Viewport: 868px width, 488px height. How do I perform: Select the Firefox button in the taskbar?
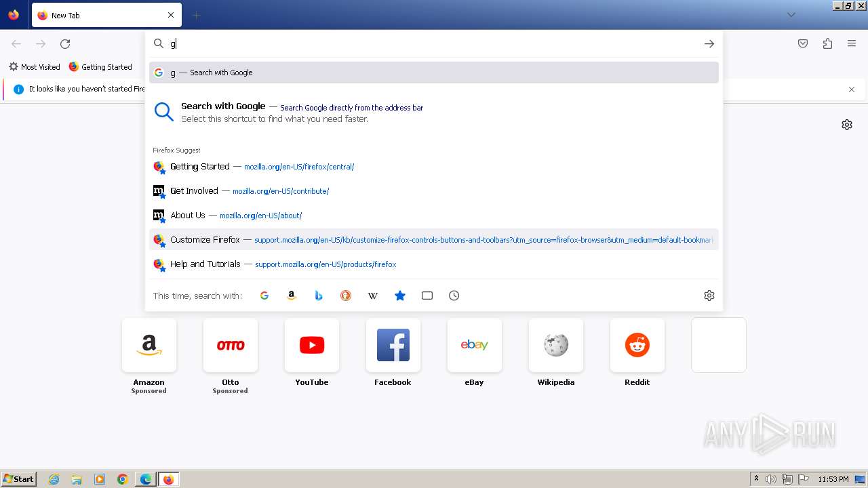pyautogui.click(x=168, y=479)
